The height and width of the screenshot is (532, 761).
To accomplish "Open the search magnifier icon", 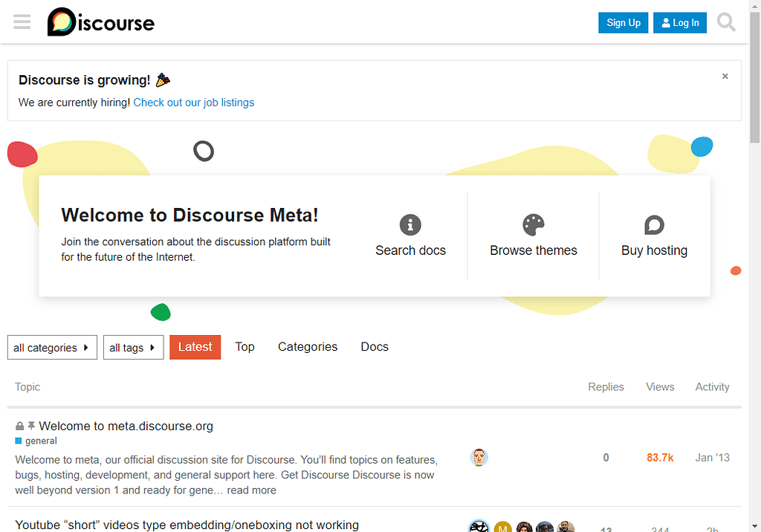I will [726, 22].
